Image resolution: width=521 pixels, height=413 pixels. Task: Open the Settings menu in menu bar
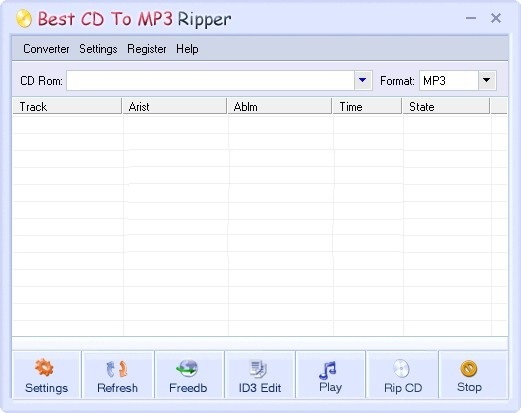[x=98, y=49]
